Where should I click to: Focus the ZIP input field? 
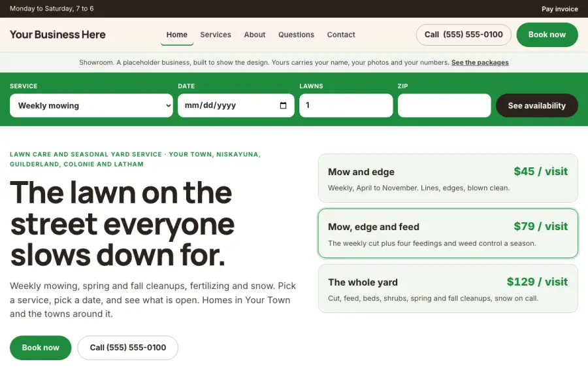click(x=444, y=105)
